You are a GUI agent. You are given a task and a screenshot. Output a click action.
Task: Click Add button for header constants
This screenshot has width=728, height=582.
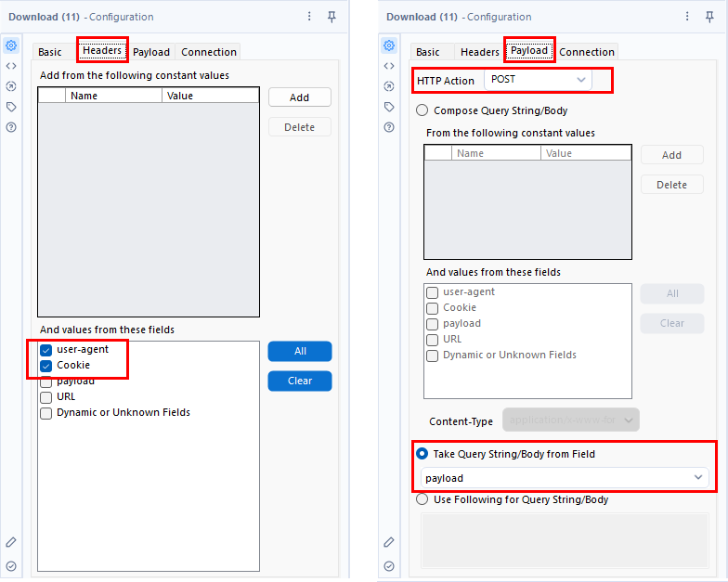[299, 97]
